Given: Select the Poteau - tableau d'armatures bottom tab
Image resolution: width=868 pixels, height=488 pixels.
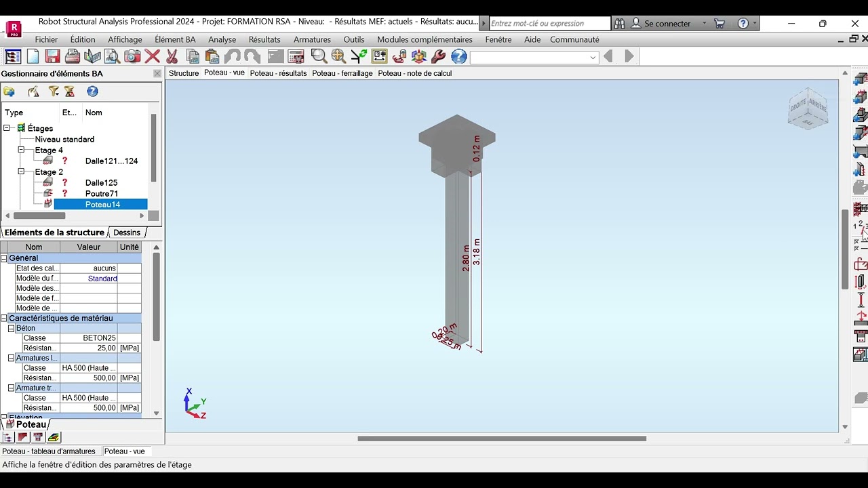Looking at the screenshot, I should pyautogui.click(x=49, y=451).
